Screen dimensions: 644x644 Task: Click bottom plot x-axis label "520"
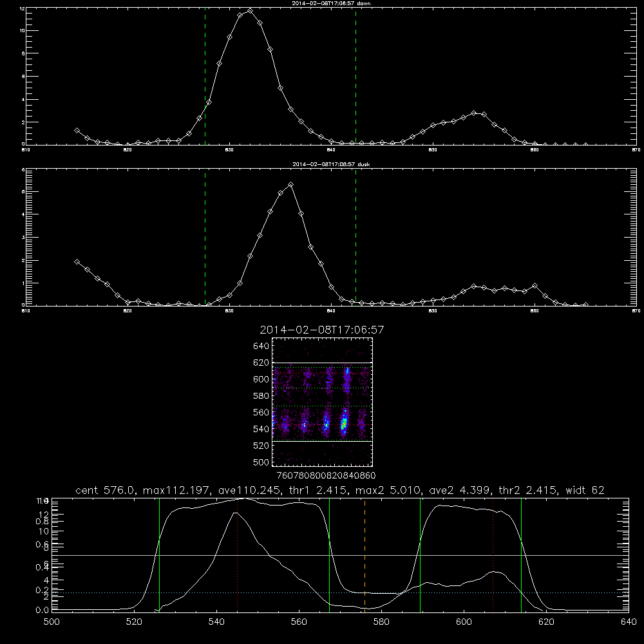[x=134, y=622]
